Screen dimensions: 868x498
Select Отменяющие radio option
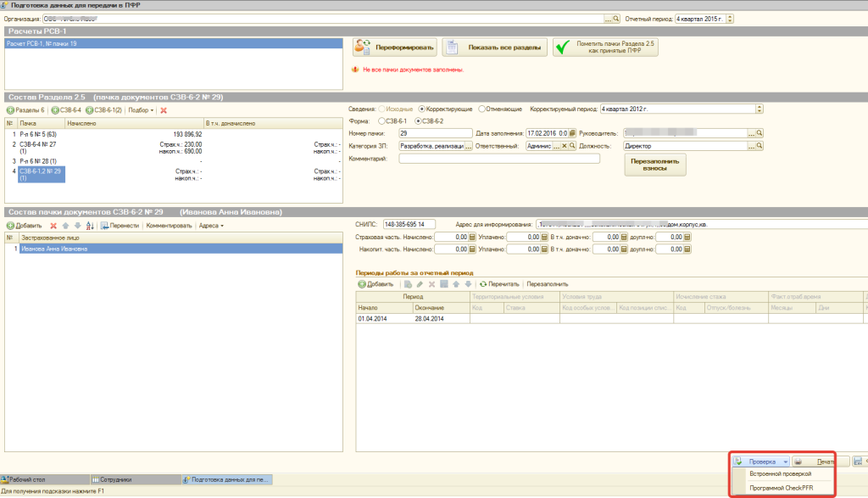[500, 109]
